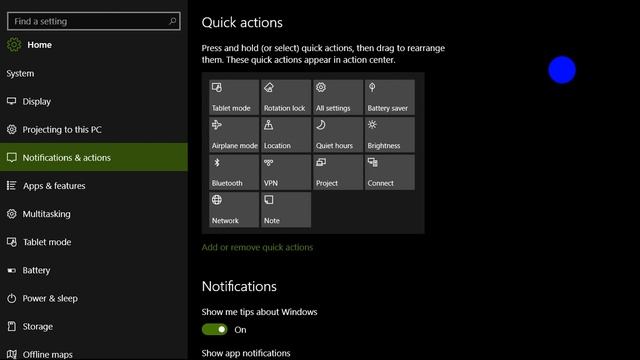The width and height of the screenshot is (640, 360).
Task: Open Tablet mode settings in sidebar
Action: (x=93, y=242)
